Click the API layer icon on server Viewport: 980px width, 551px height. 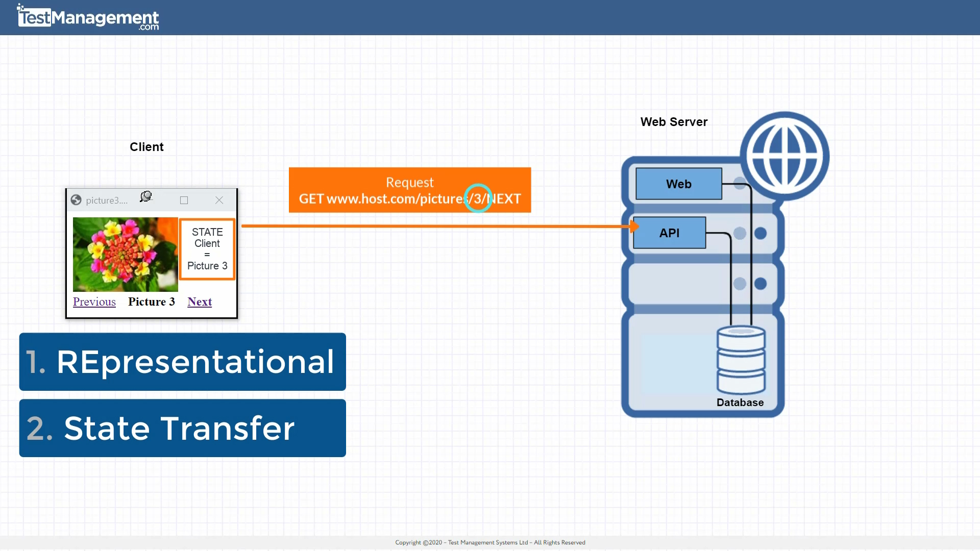tap(668, 232)
